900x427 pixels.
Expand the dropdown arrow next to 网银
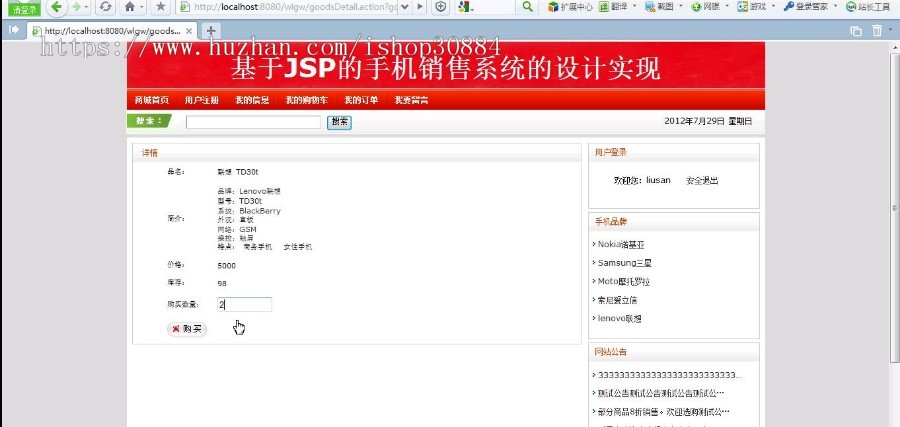(x=727, y=7)
